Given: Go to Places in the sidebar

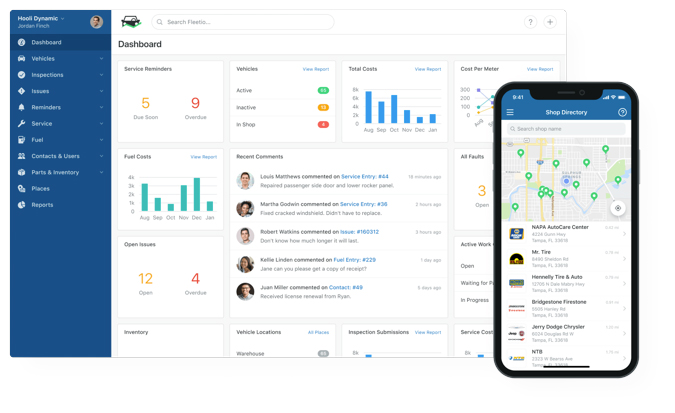Looking at the screenshot, I should pyautogui.click(x=40, y=188).
